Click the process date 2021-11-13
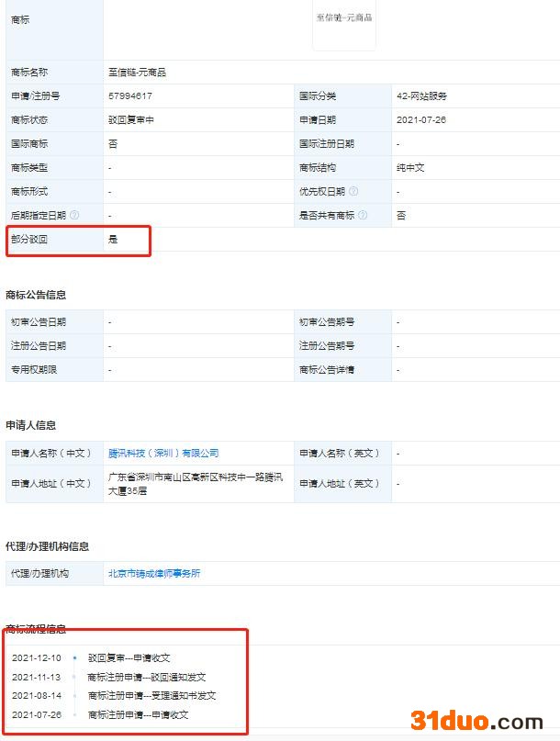 pyautogui.click(x=37, y=678)
